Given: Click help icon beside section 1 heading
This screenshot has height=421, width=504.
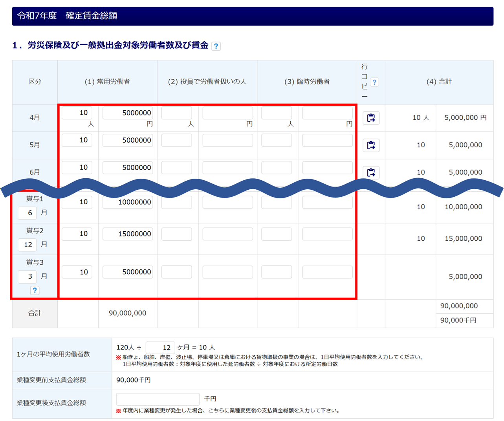Looking at the screenshot, I should tap(216, 46).
